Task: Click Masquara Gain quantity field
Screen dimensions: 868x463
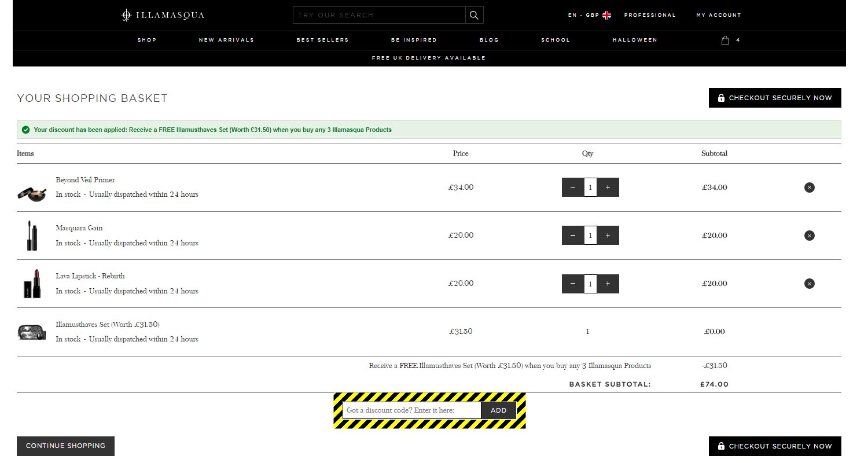Action: click(x=590, y=236)
